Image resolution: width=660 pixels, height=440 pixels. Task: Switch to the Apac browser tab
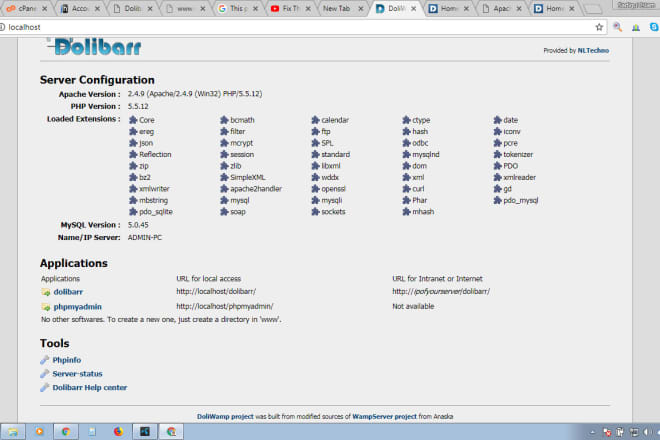tap(501, 8)
